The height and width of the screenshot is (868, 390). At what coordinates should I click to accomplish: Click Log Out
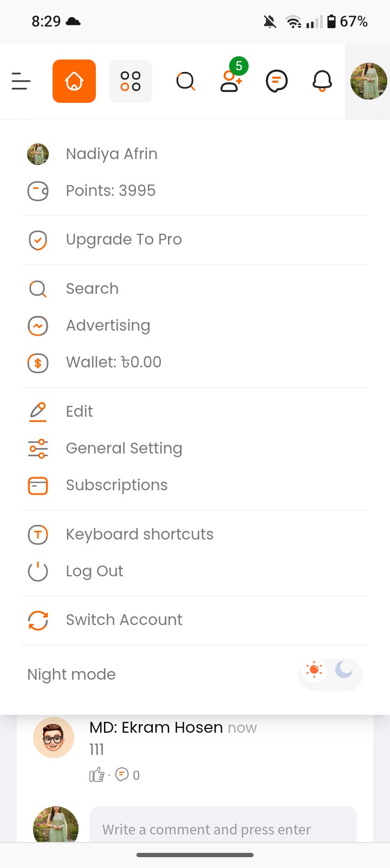coord(94,571)
